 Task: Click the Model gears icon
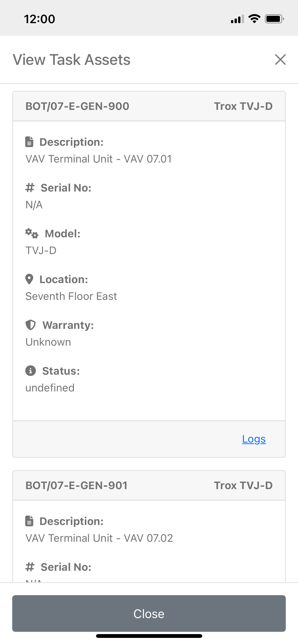pos(32,233)
